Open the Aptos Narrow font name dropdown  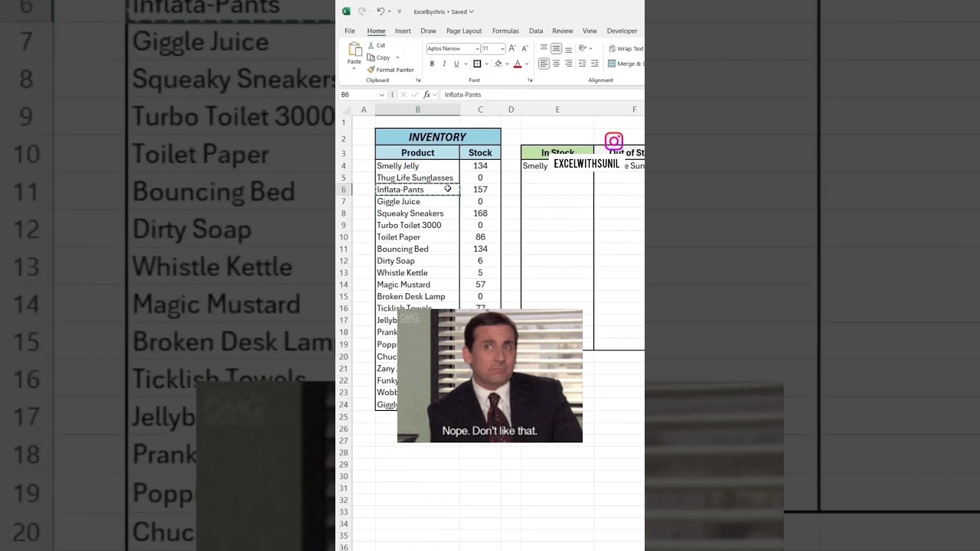(477, 49)
